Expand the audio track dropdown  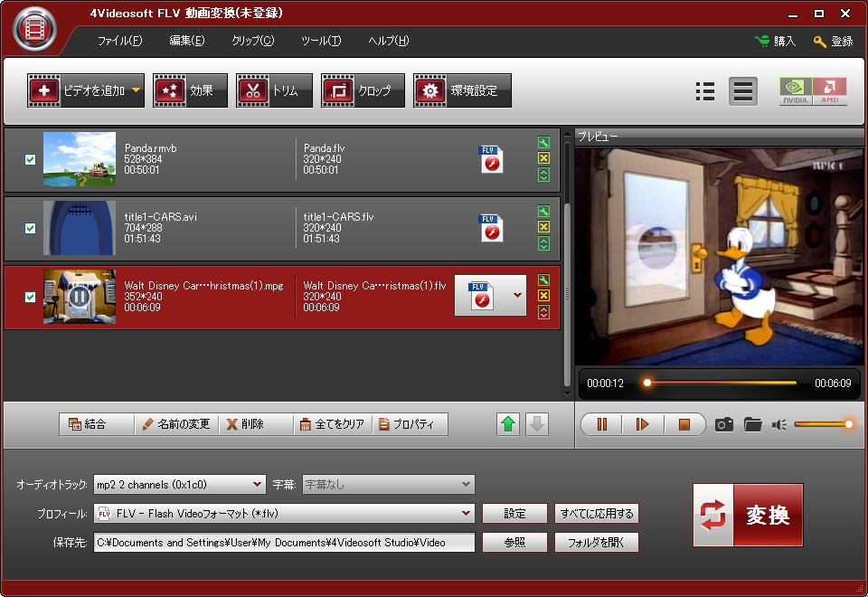(258, 484)
